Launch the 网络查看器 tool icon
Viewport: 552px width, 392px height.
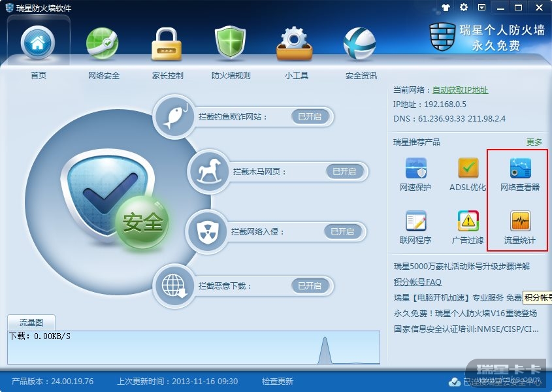click(x=520, y=168)
